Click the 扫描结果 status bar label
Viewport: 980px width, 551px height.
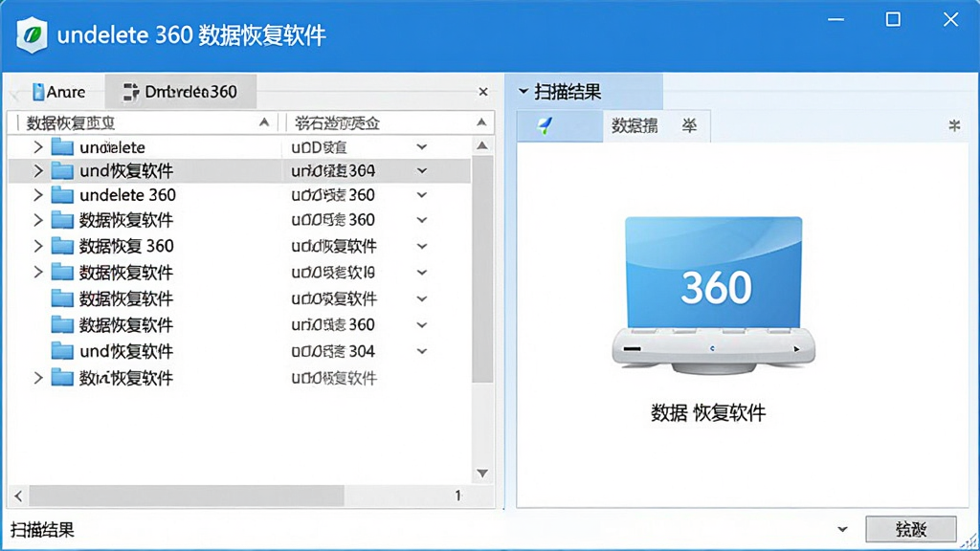click(42, 530)
